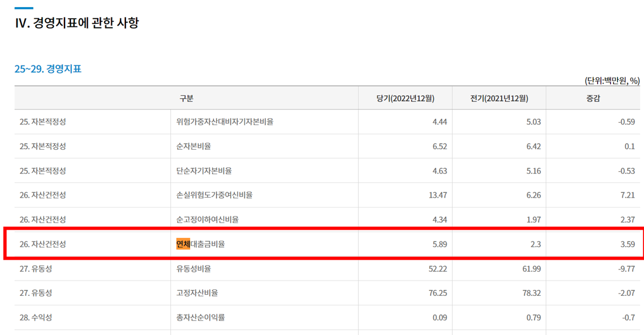
Task: Click '25. 자본적정성' in the 단순자기자본비율 row
Action: click(43, 171)
